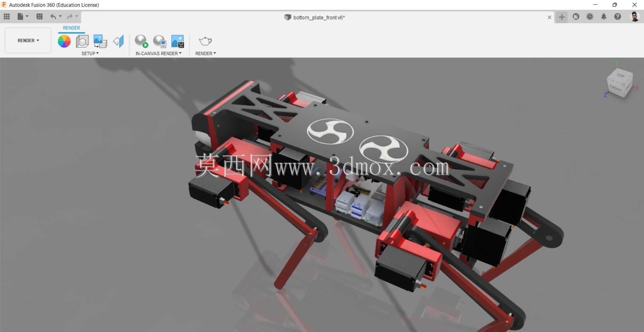The width and height of the screenshot is (644, 332).
Task: Open Scene Settings tool
Action: [82, 41]
